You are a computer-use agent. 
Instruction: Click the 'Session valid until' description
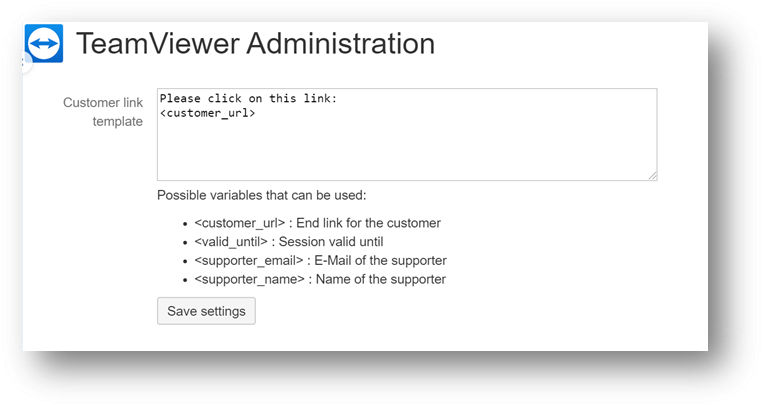pos(331,242)
